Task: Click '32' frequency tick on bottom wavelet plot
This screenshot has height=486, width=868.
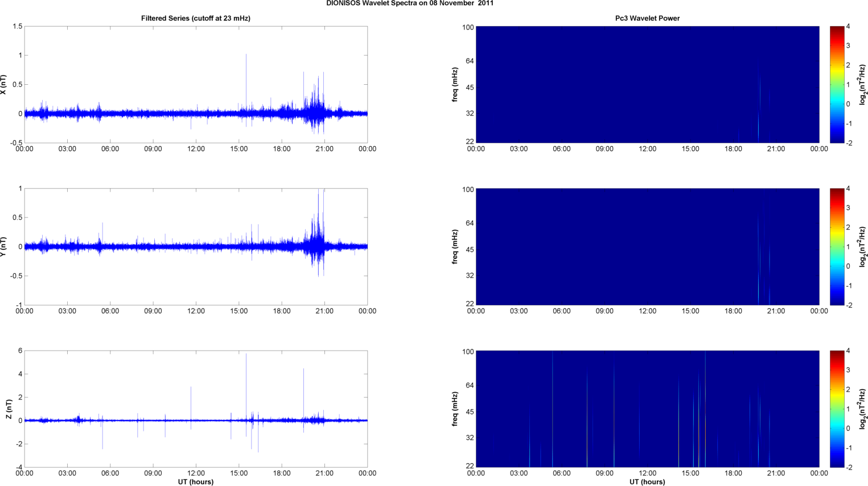Action: pyautogui.click(x=470, y=438)
